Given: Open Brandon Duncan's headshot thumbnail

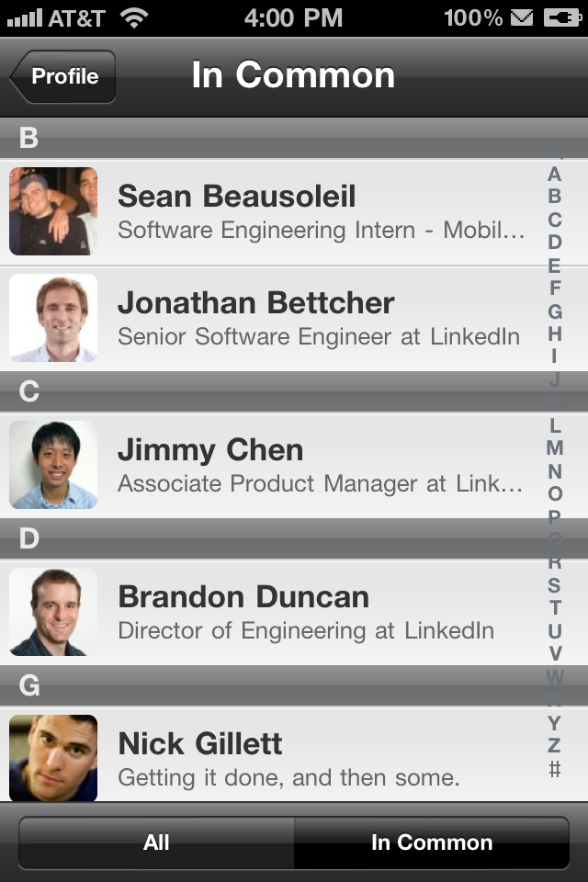Looking at the screenshot, I should pos(53,612).
